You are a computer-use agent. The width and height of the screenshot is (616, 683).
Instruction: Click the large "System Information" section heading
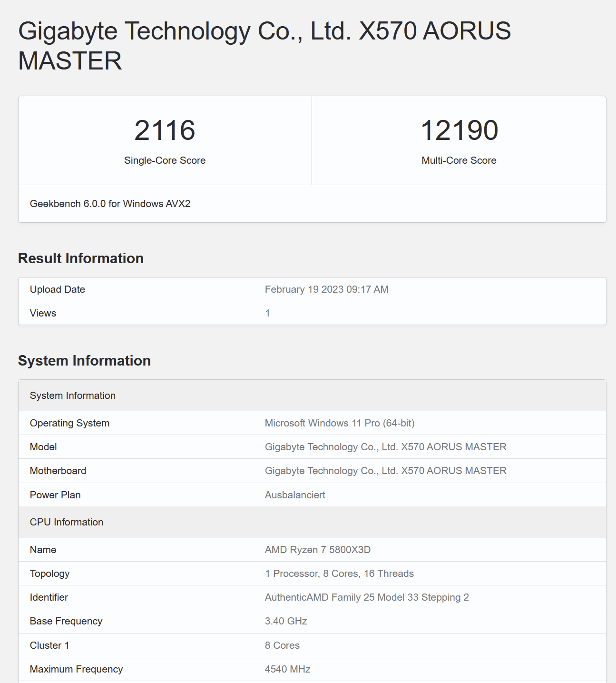[84, 361]
